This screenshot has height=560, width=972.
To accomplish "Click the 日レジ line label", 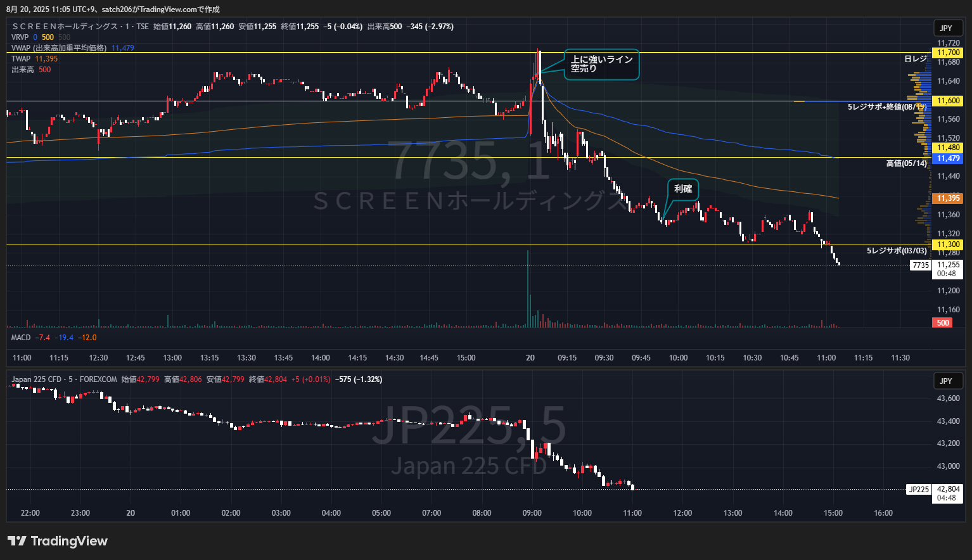I will pyautogui.click(x=915, y=59).
